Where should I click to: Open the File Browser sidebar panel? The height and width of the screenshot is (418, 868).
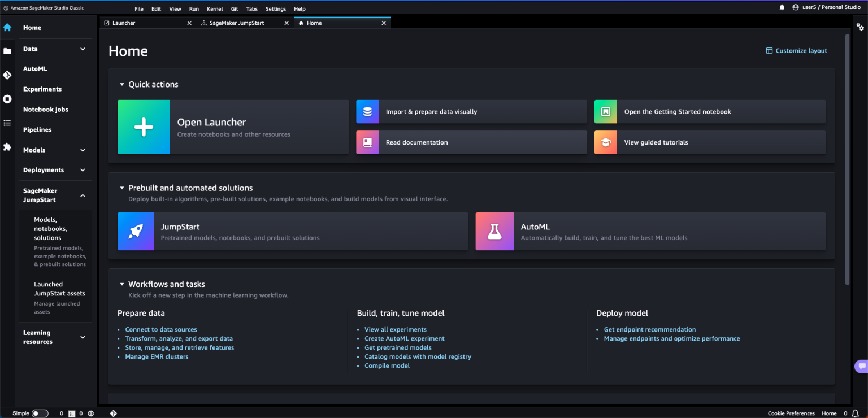click(x=7, y=51)
